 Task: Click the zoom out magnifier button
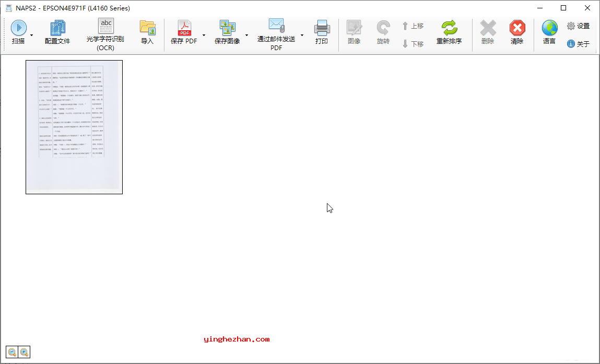13,353
